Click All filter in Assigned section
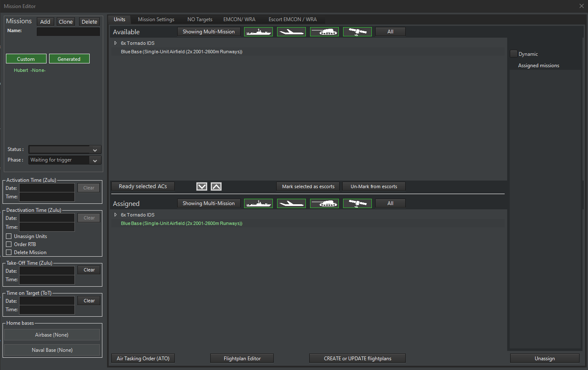The height and width of the screenshot is (370, 588). (x=390, y=203)
